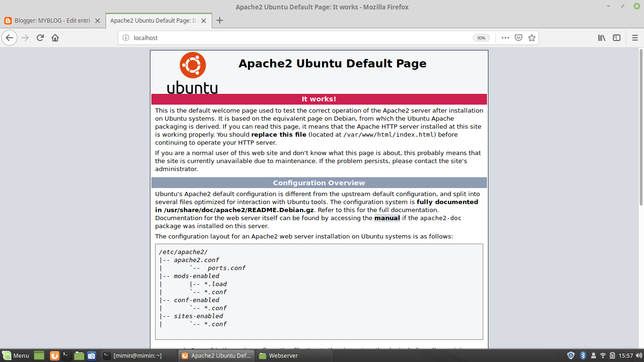Navigate back to the previous page
Screen dimensions: 644x362
[9, 38]
